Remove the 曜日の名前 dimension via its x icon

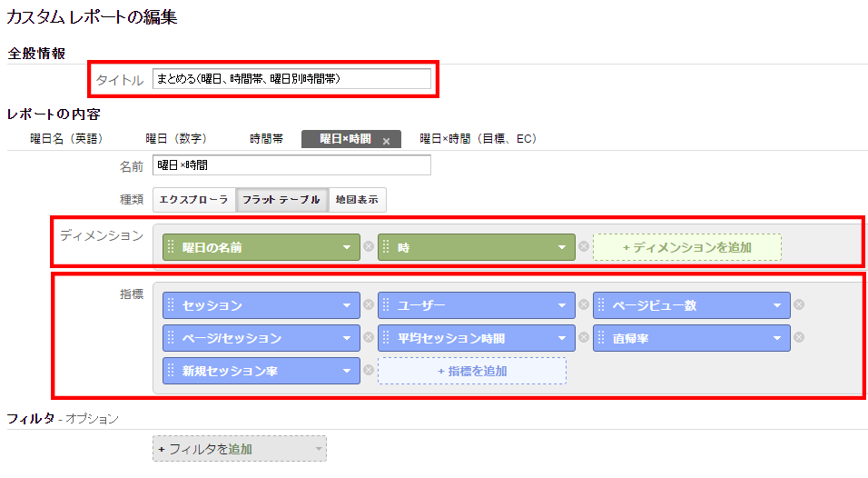coord(369,247)
